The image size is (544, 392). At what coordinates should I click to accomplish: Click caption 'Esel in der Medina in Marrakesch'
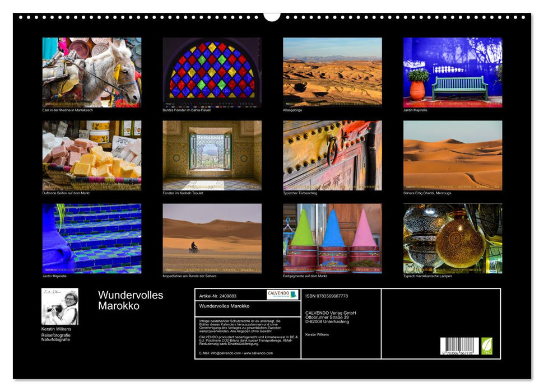[x=68, y=110]
